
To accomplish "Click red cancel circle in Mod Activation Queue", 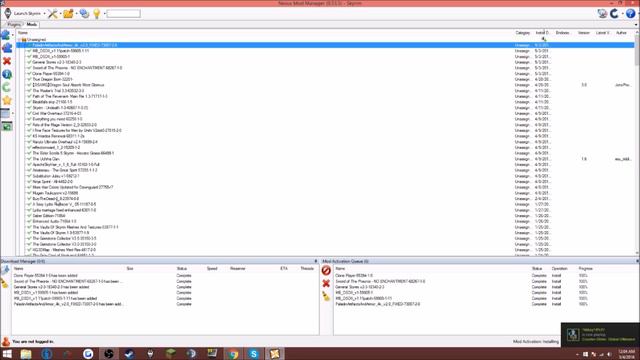I will (x=326, y=270).
